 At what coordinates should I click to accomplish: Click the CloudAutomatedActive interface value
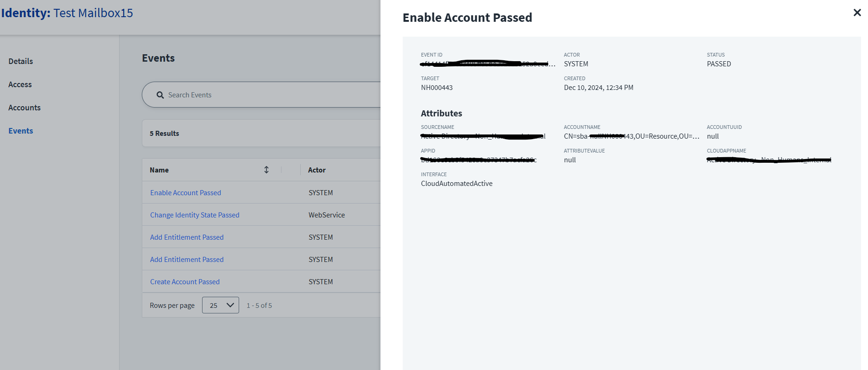coord(456,184)
